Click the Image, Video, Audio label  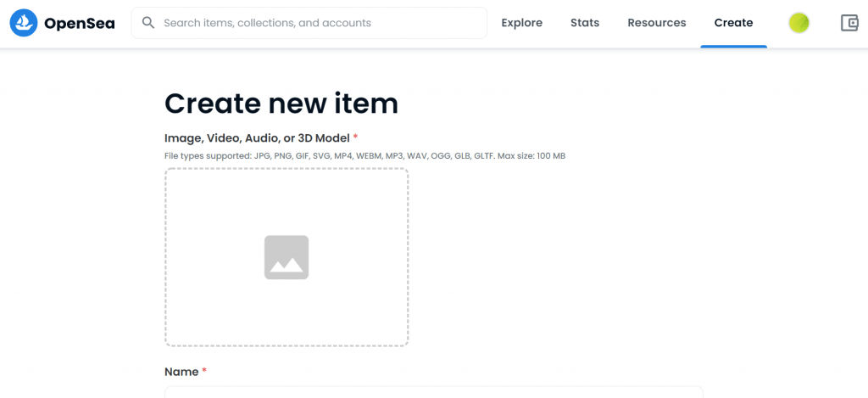[x=258, y=138]
